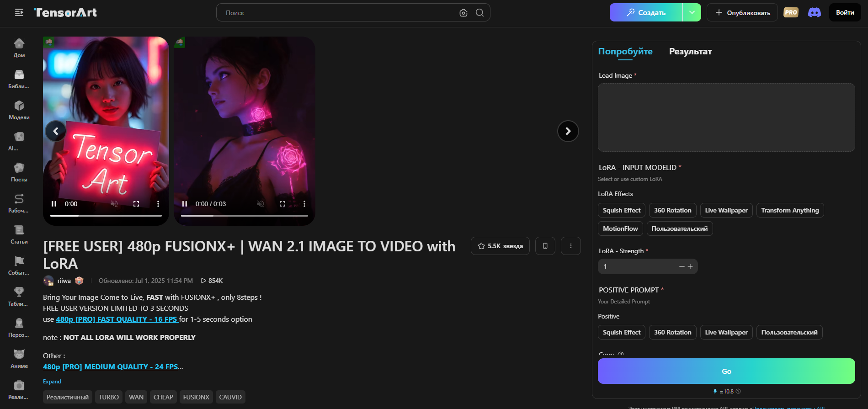Show the previous showcase video
Screen dimensions: 868x409
tap(56, 131)
